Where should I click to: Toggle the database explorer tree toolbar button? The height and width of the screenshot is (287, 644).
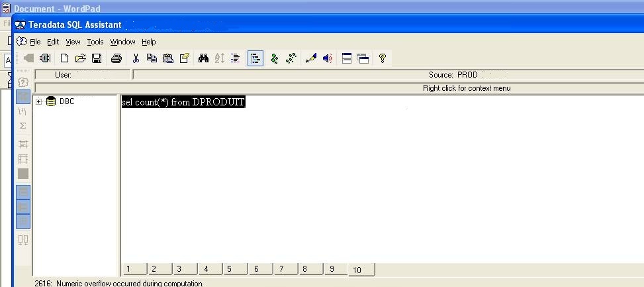click(255, 59)
